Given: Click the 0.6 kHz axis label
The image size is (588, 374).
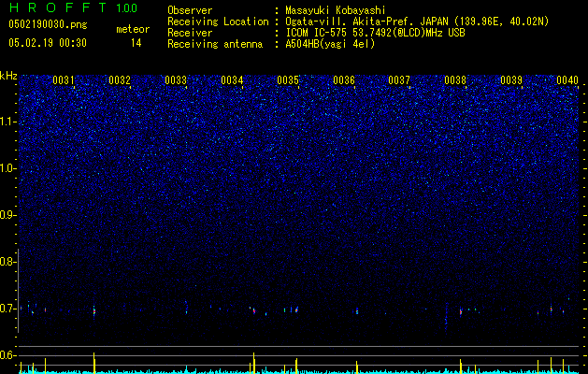Looking at the screenshot, I should click(8, 355).
